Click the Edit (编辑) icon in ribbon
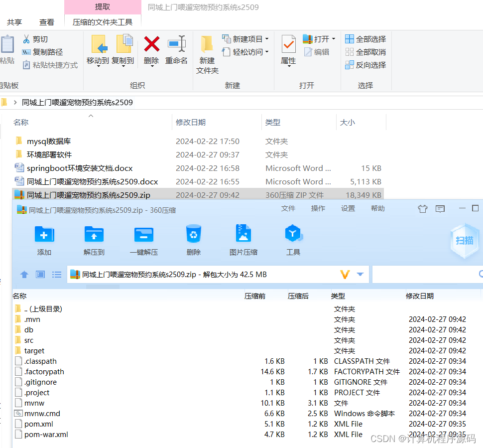Viewport: 483px width, 448px height. pos(308,52)
